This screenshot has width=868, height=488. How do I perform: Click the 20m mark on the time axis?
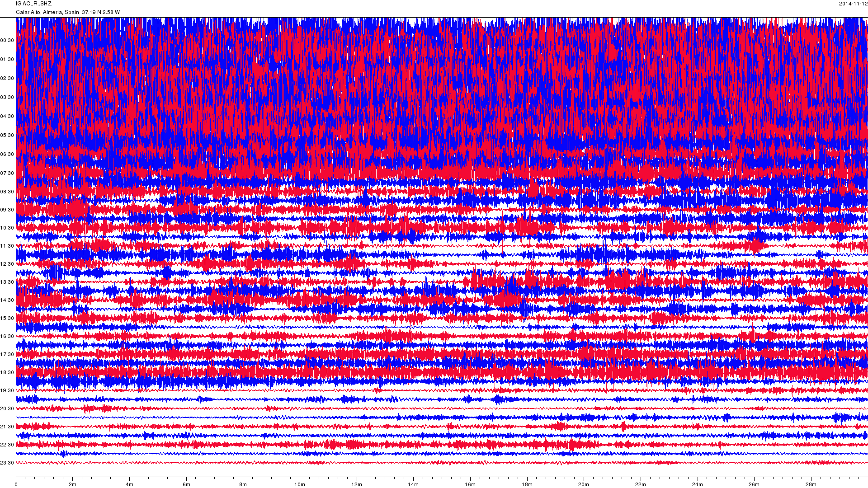584,485
